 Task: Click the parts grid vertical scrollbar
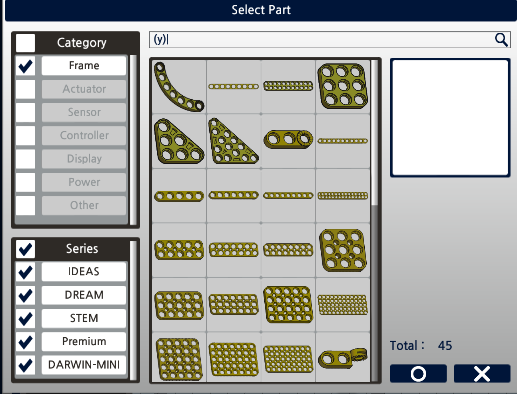[x=375, y=221]
